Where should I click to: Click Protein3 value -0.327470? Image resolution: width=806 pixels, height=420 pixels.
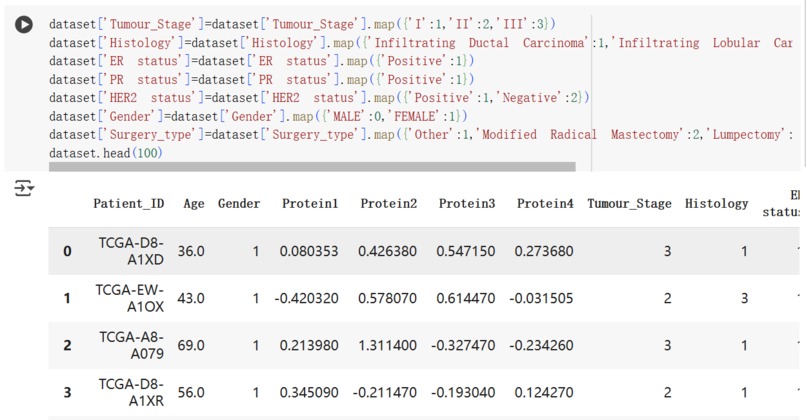click(x=463, y=345)
